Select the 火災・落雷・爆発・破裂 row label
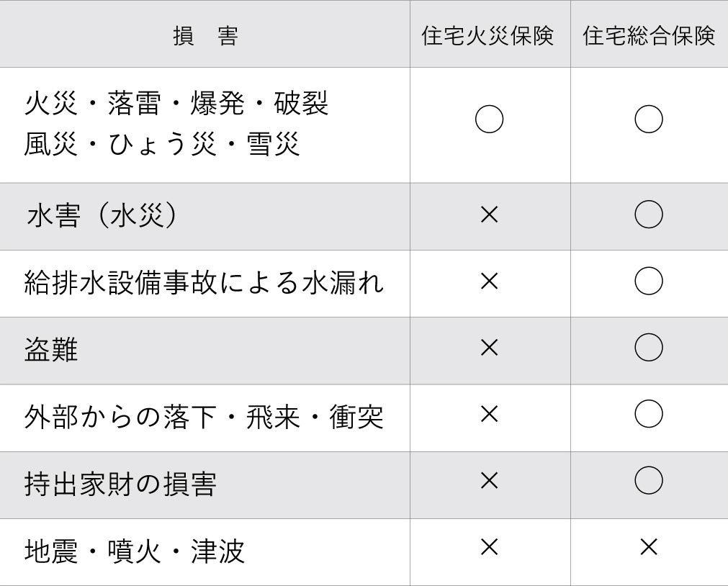 176,103
